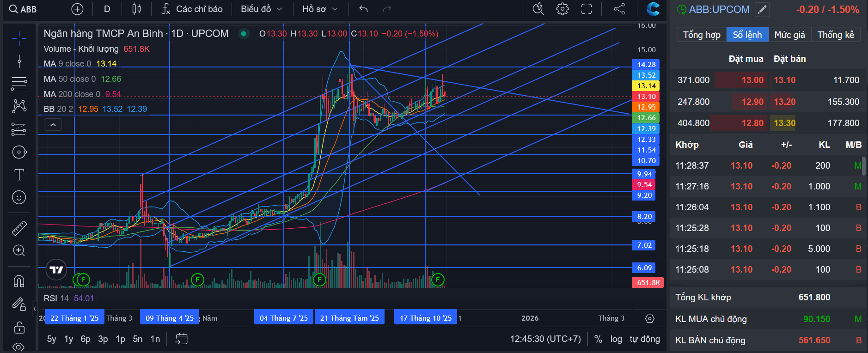Switch to the Tổng hợp tab
This screenshot has height=353, width=868.
(702, 35)
